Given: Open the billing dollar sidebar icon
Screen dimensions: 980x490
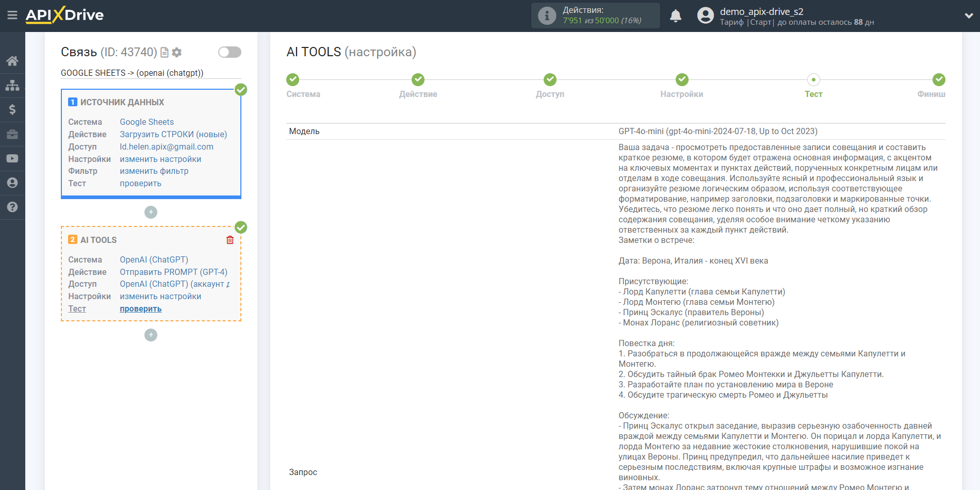Looking at the screenshot, I should pyautogui.click(x=12, y=109).
